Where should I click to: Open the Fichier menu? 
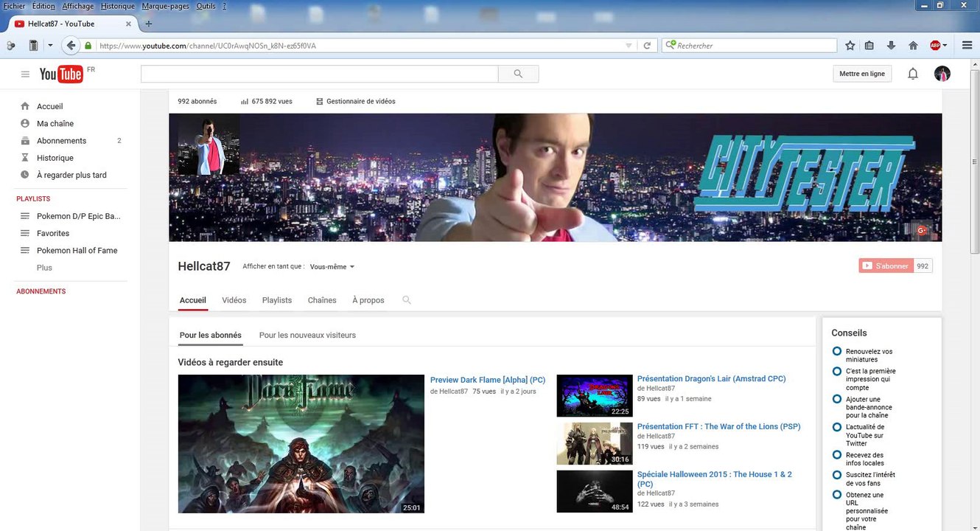click(x=15, y=6)
